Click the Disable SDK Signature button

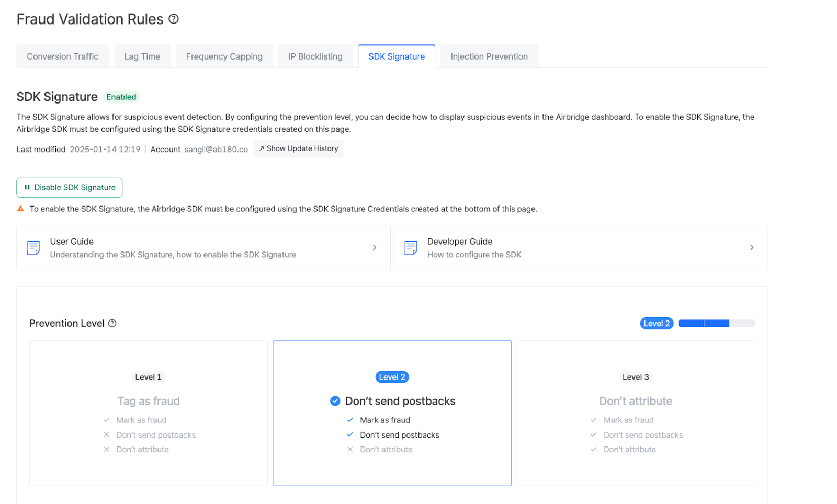tap(69, 187)
